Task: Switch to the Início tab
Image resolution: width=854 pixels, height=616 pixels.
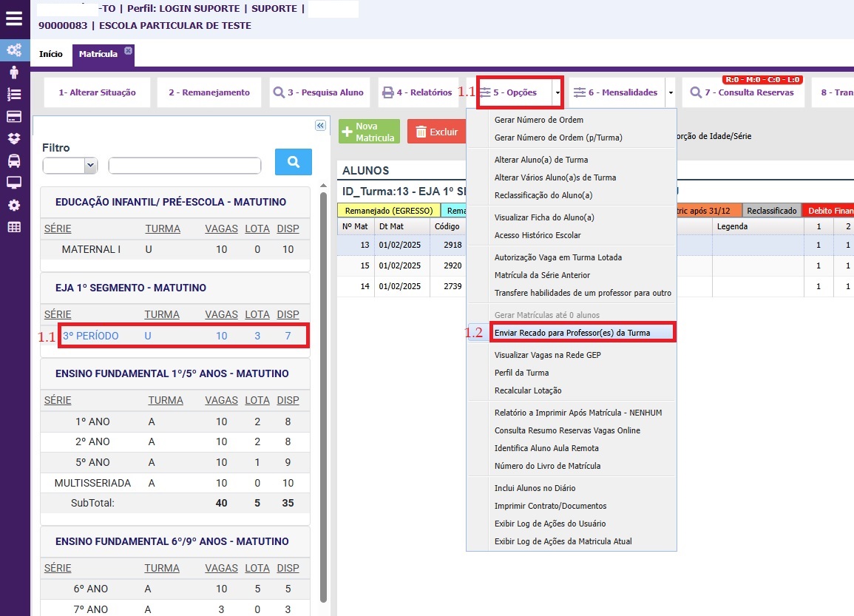Action: [x=51, y=54]
